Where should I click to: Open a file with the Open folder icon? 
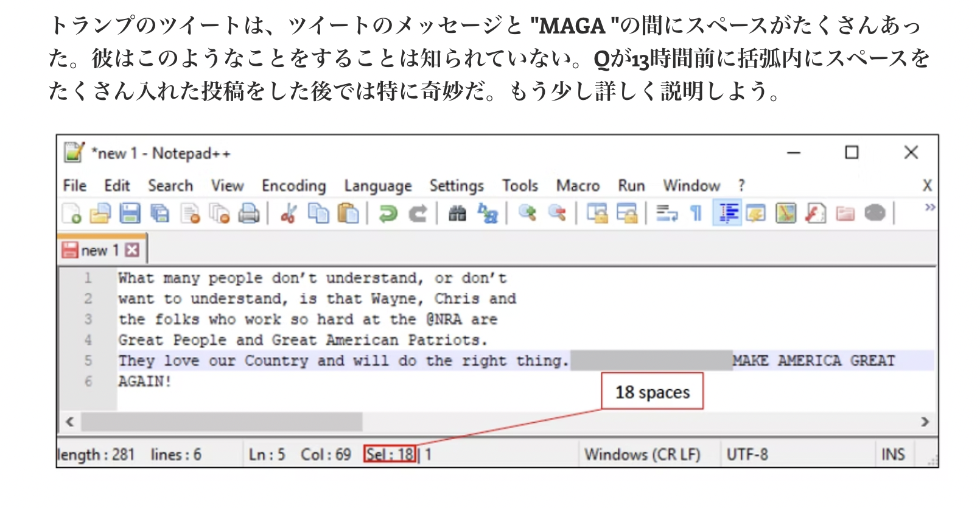click(x=100, y=213)
